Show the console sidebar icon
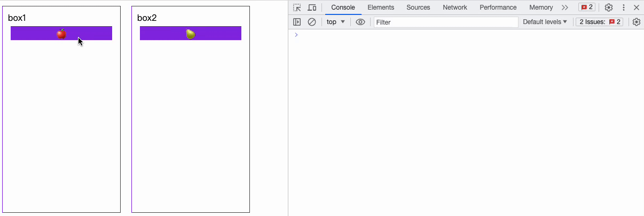This screenshot has width=644, height=216. tap(297, 22)
